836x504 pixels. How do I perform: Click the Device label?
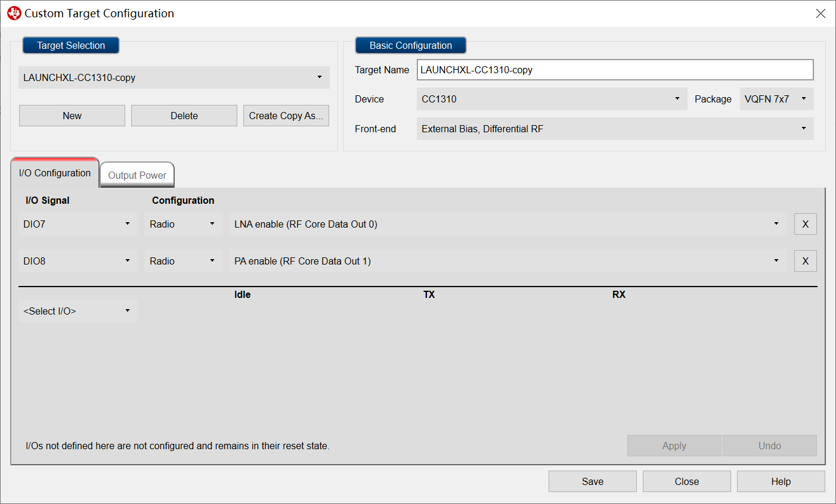click(x=370, y=99)
